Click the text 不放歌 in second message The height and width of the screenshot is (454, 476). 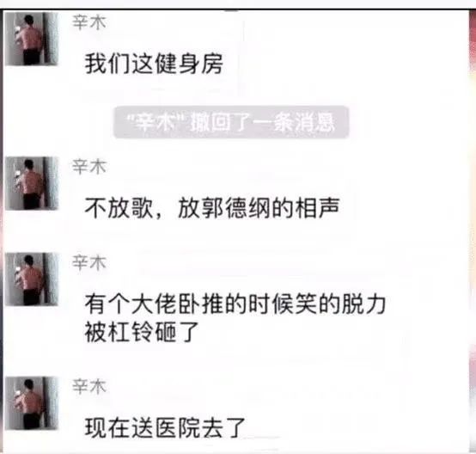119,208
